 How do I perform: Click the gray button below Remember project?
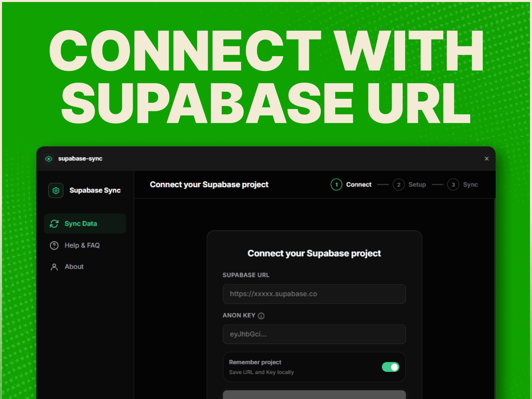pos(314,395)
